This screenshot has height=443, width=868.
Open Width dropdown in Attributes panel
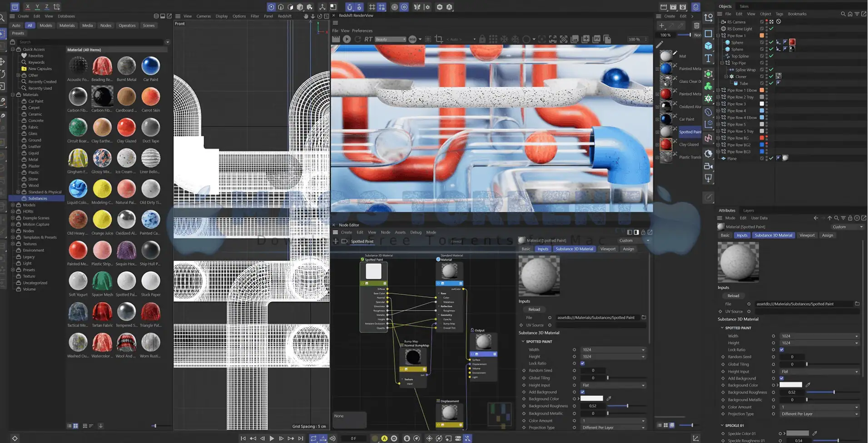(x=819, y=336)
